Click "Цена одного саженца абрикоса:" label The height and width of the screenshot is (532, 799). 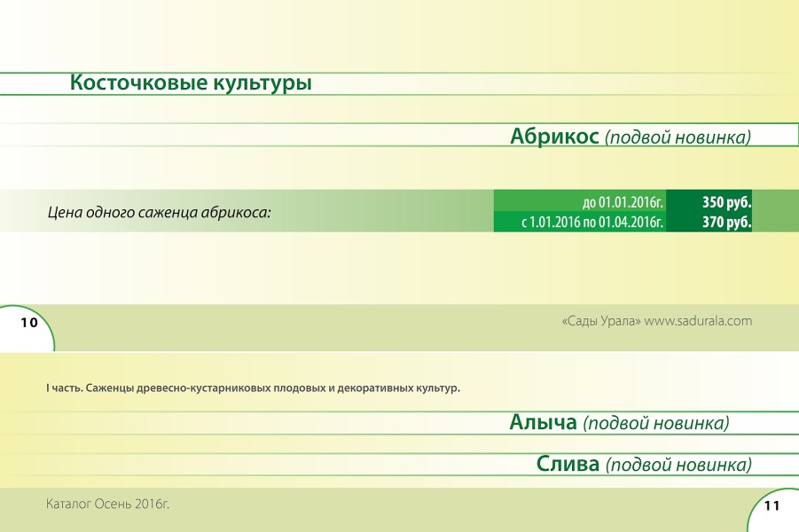159,213
